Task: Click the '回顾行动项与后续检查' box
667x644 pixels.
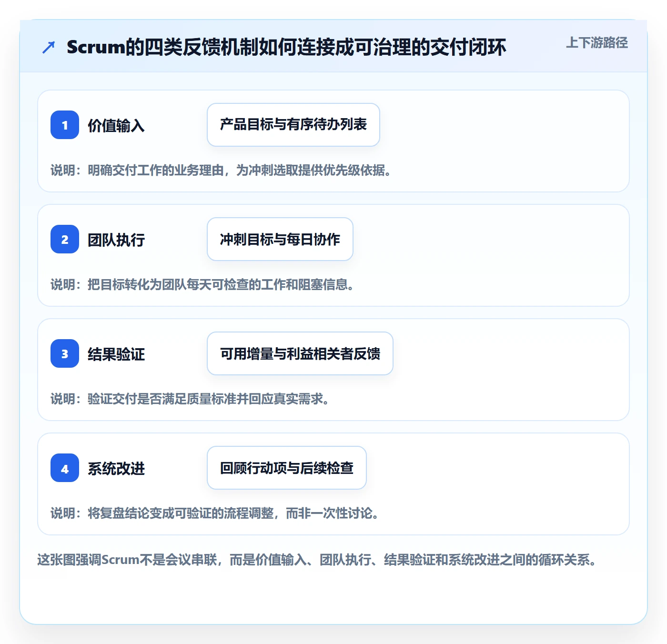Action: (x=287, y=468)
